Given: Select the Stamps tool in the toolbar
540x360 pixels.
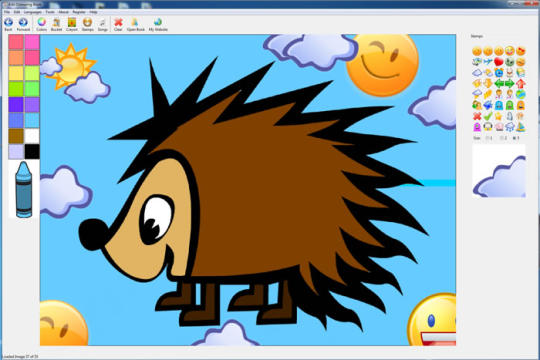Looking at the screenshot, I should [87, 24].
